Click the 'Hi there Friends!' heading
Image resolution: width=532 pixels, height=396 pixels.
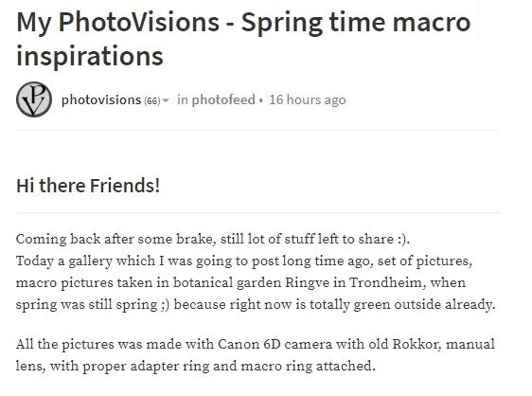[88, 186]
